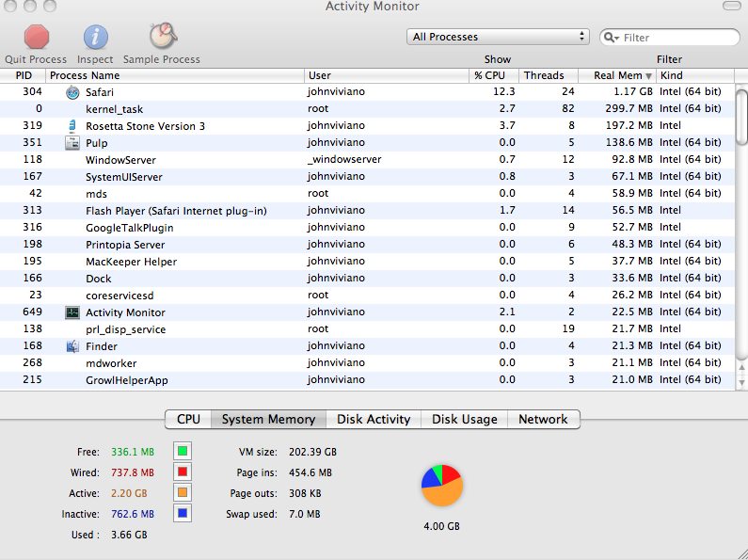Screen dimensions: 748x560
Task: Click the 4.00 GB total memory label
Action: [441, 527]
